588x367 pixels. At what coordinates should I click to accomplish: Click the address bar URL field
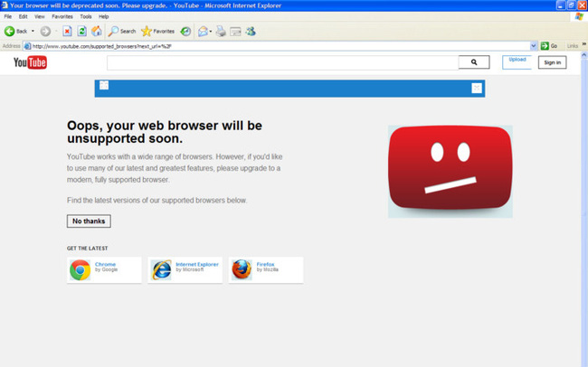pyautogui.click(x=281, y=46)
